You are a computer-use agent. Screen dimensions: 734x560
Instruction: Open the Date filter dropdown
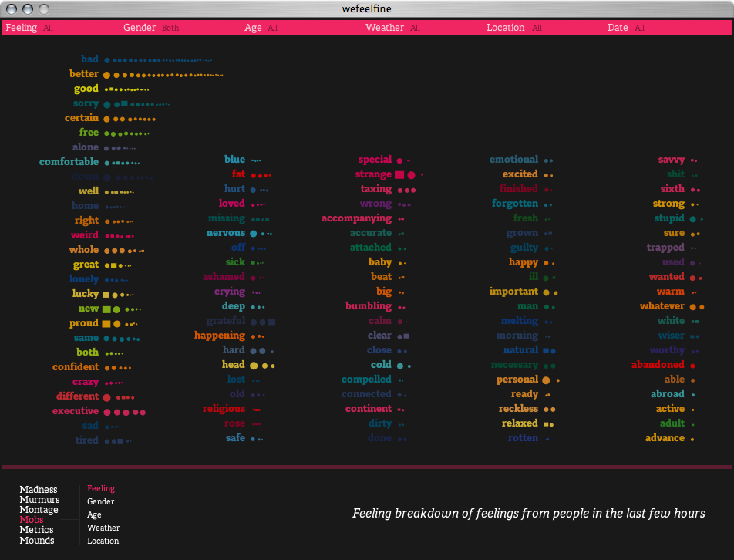point(618,28)
